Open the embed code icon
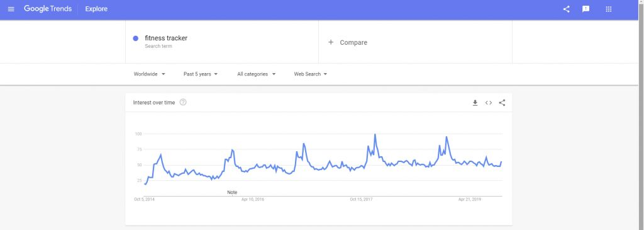This screenshot has height=230, width=644. click(488, 103)
